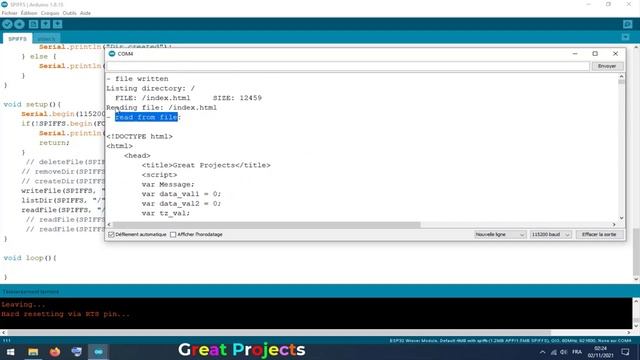Click '<title>Great Projects</title>' output line
The image size is (640, 360).
(206, 165)
